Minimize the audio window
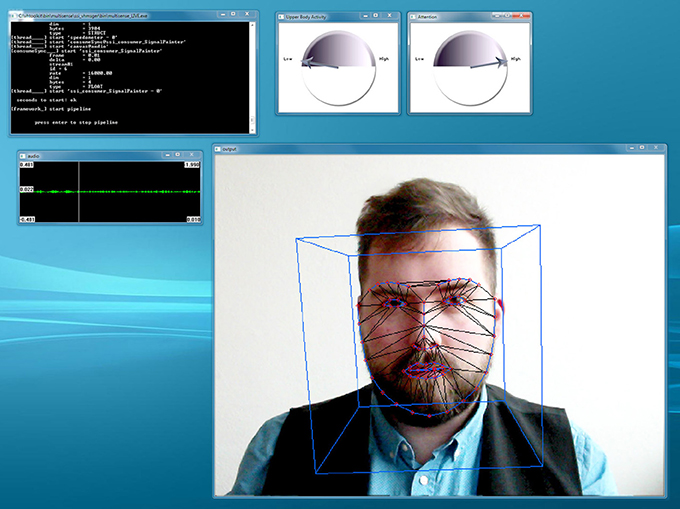Viewport: 680px width, 509px height. click(167, 155)
